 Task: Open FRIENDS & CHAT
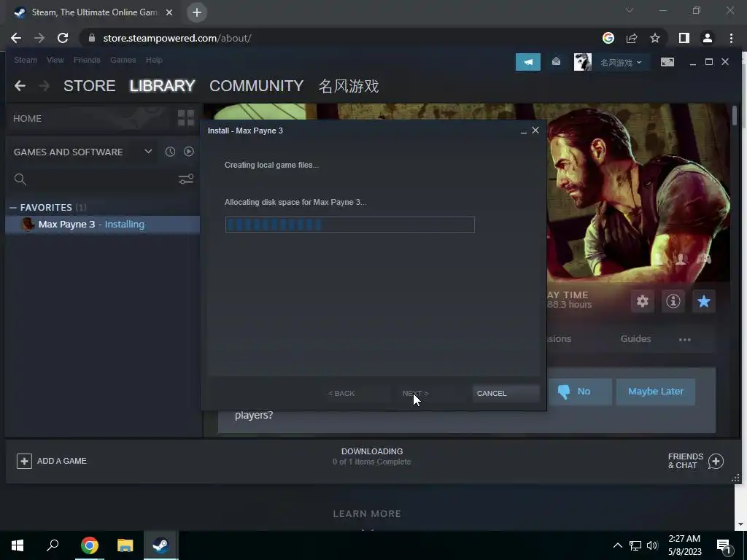point(695,461)
